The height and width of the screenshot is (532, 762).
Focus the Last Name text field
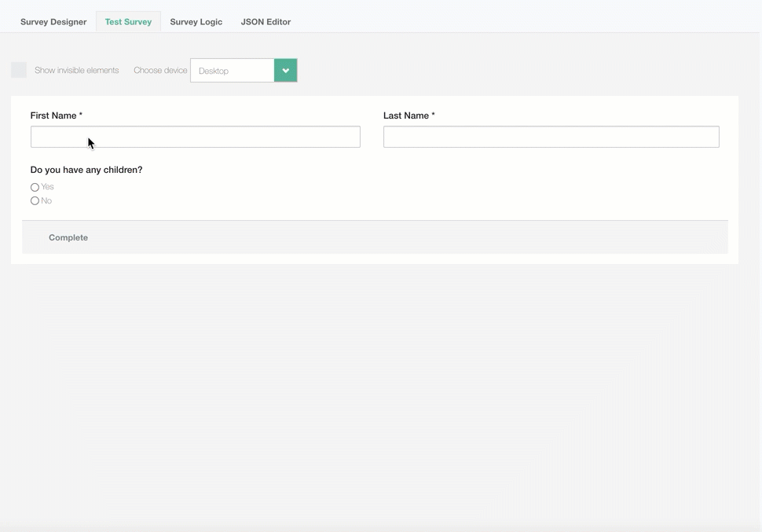[551, 137]
